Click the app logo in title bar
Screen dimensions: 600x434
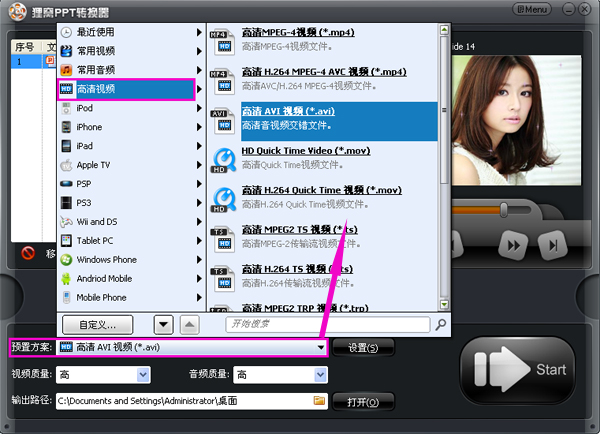17,11
